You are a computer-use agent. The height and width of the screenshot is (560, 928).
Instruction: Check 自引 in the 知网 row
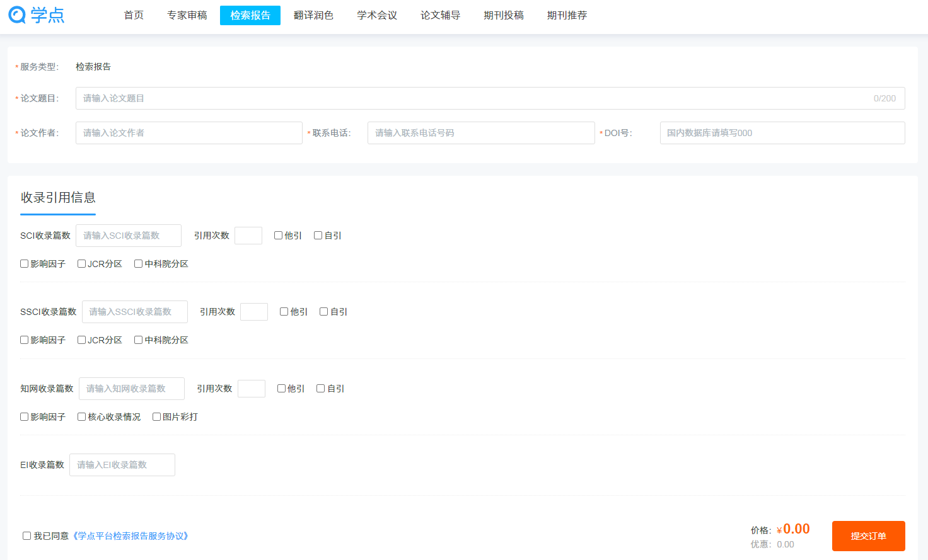tap(320, 389)
